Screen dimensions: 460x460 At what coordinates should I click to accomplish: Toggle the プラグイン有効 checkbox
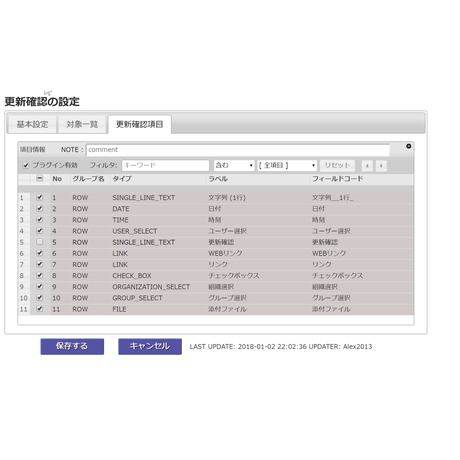pos(26,165)
